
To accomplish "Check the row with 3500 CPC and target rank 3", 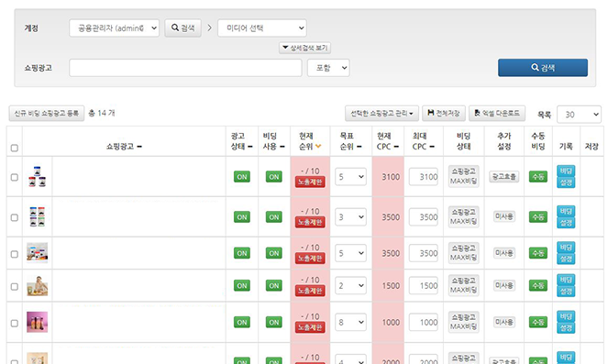I will point(15,217).
